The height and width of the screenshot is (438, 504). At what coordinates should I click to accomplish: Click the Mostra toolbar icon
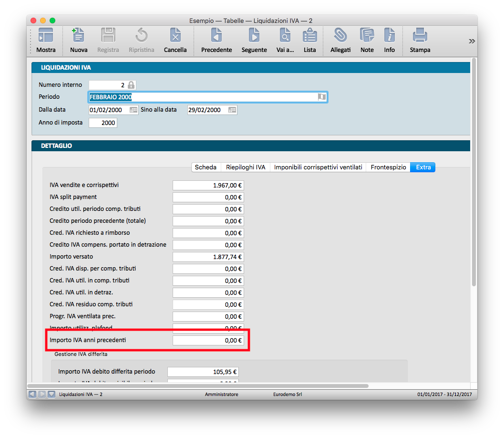click(x=46, y=36)
